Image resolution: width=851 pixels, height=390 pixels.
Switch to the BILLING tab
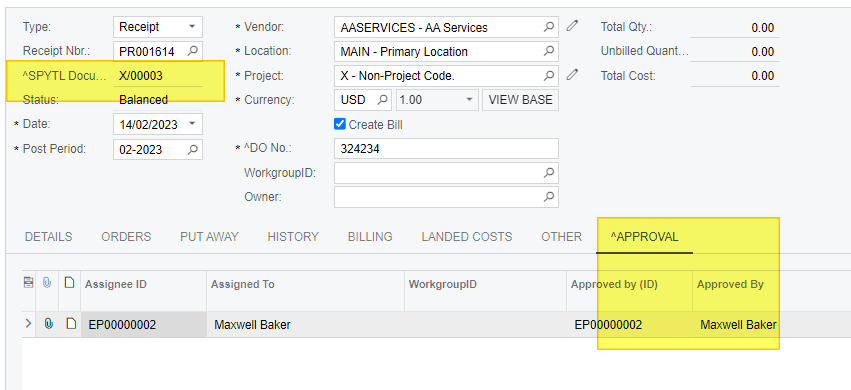point(370,237)
